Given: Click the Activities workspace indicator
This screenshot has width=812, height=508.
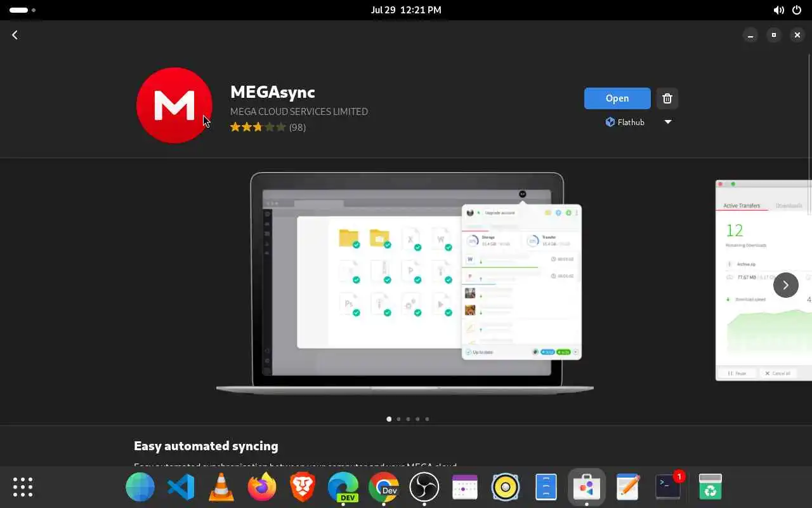Looking at the screenshot, I should click(22, 10).
